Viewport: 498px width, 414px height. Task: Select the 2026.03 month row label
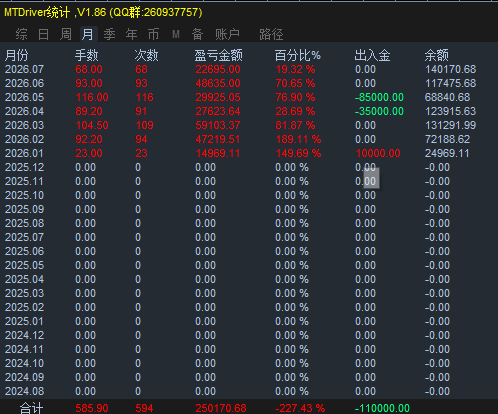click(24, 125)
